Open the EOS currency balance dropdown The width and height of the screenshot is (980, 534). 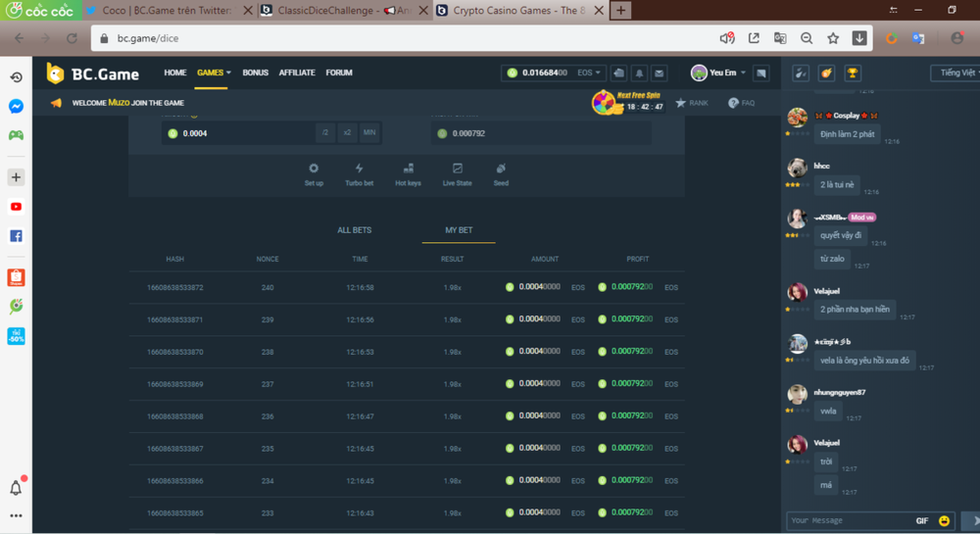(x=589, y=73)
